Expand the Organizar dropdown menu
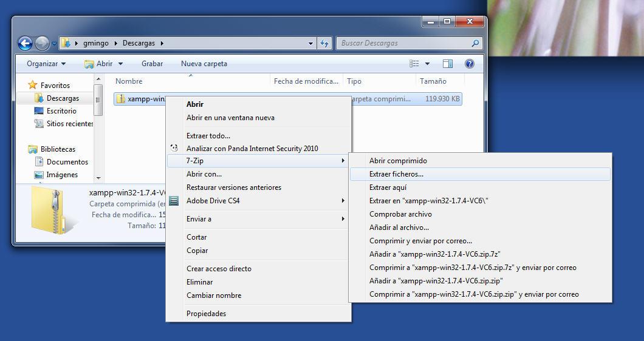The image size is (644, 341). coord(46,64)
